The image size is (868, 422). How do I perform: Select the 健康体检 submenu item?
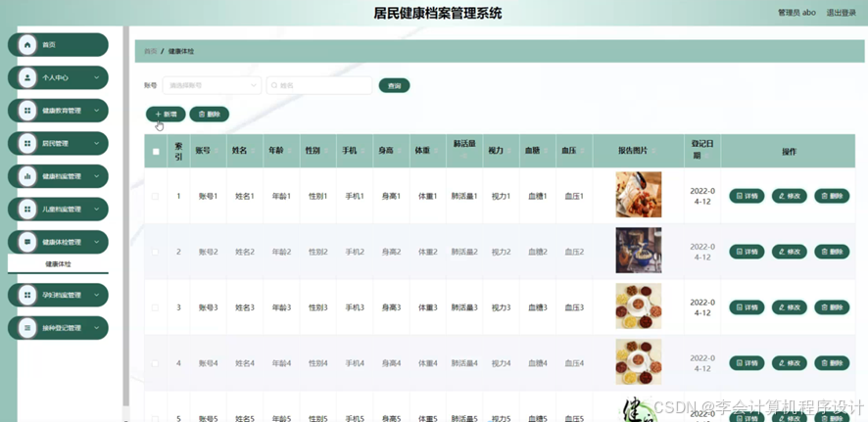tap(58, 264)
